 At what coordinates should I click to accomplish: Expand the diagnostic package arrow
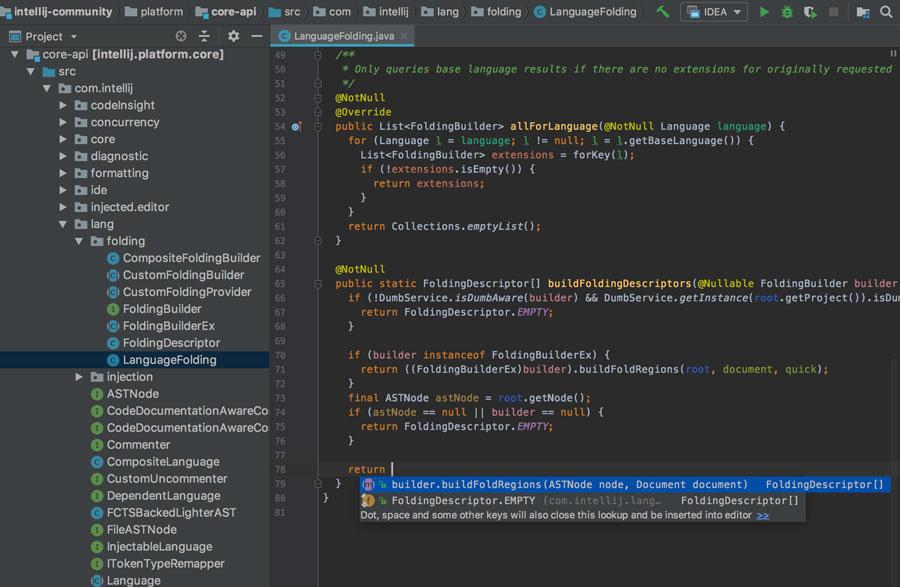pyautogui.click(x=63, y=156)
